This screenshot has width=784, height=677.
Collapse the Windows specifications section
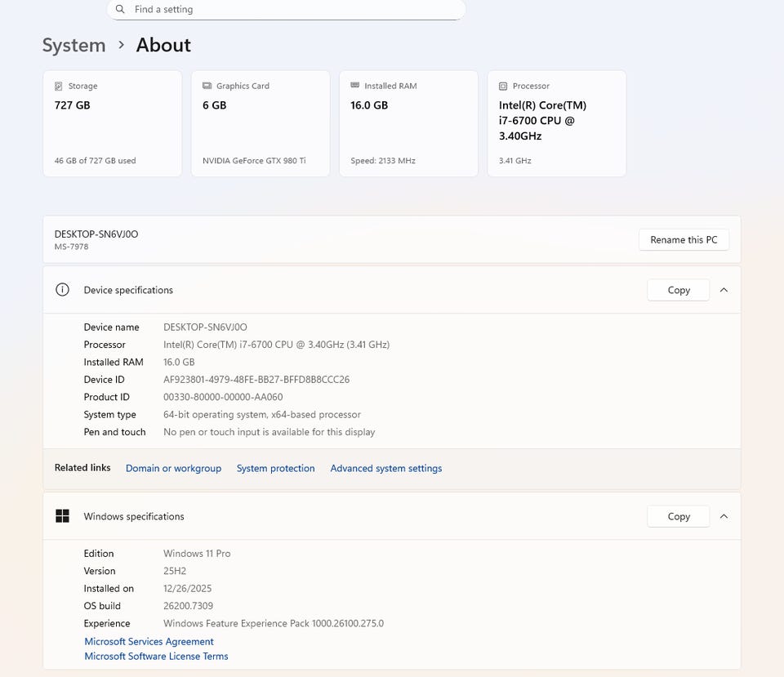pos(724,516)
